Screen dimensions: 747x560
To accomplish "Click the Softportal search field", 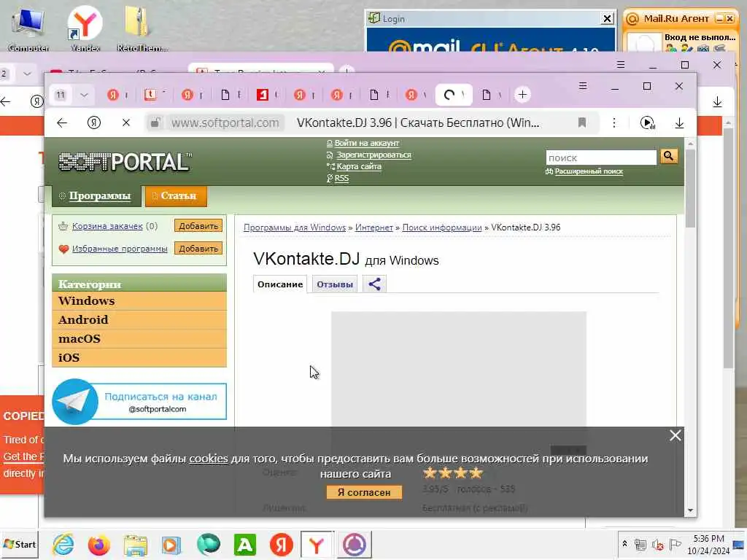I will tap(601, 157).
